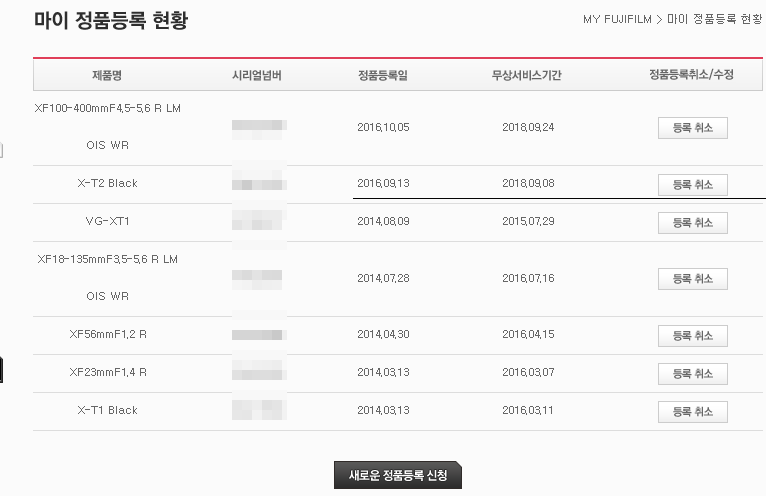Click the 제품명 column header
This screenshot has height=496, width=766.
click(x=106, y=75)
